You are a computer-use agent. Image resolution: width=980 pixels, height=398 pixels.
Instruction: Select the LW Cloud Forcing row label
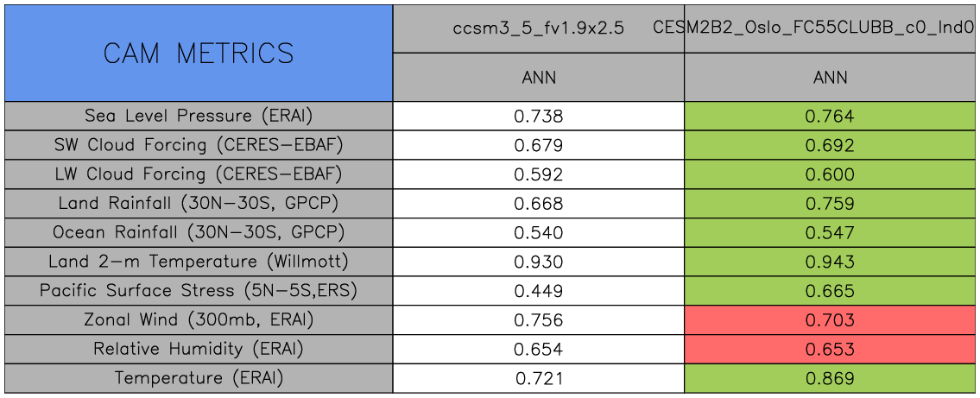click(x=199, y=174)
